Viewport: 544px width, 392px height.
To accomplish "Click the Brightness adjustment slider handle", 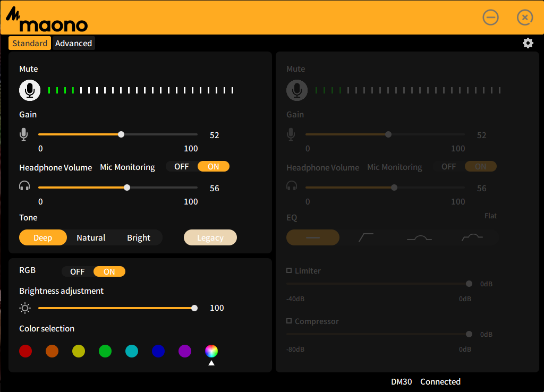I will [194, 308].
